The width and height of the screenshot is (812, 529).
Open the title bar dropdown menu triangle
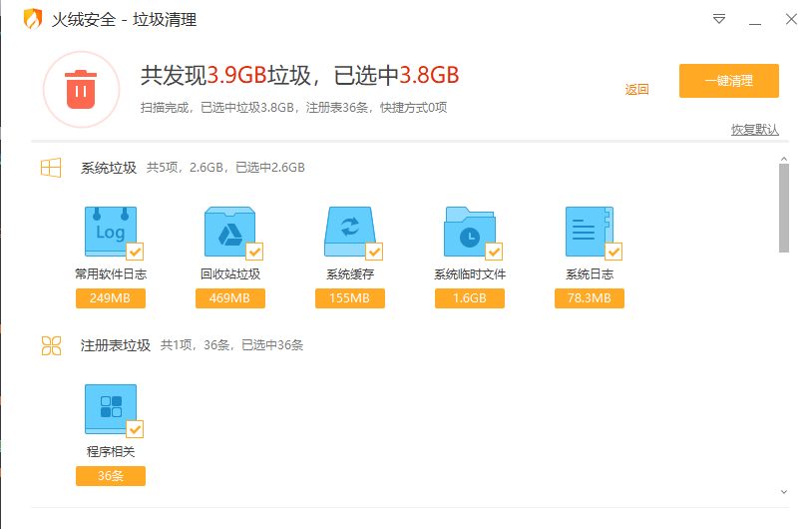pyautogui.click(x=718, y=19)
